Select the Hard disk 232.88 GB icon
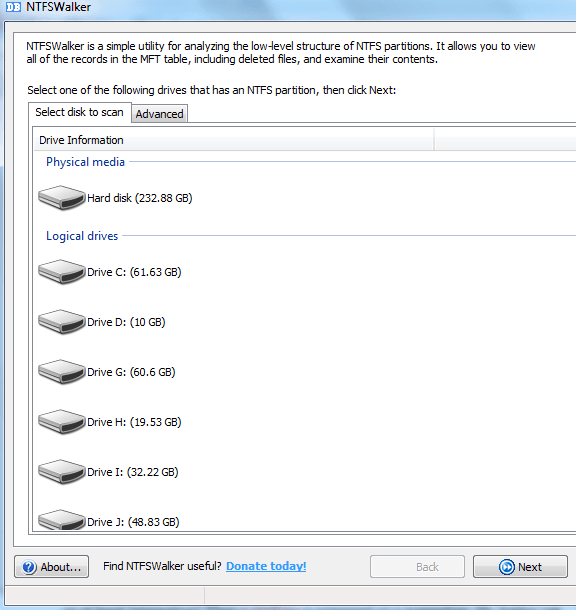This screenshot has height=610, width=576. tap(61, 198)
